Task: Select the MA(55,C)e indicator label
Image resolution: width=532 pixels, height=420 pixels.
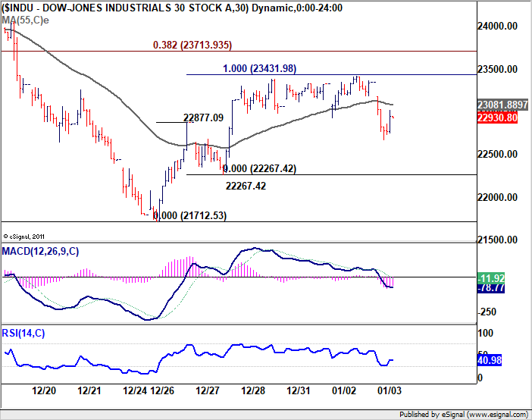Action: pos(26,20)
